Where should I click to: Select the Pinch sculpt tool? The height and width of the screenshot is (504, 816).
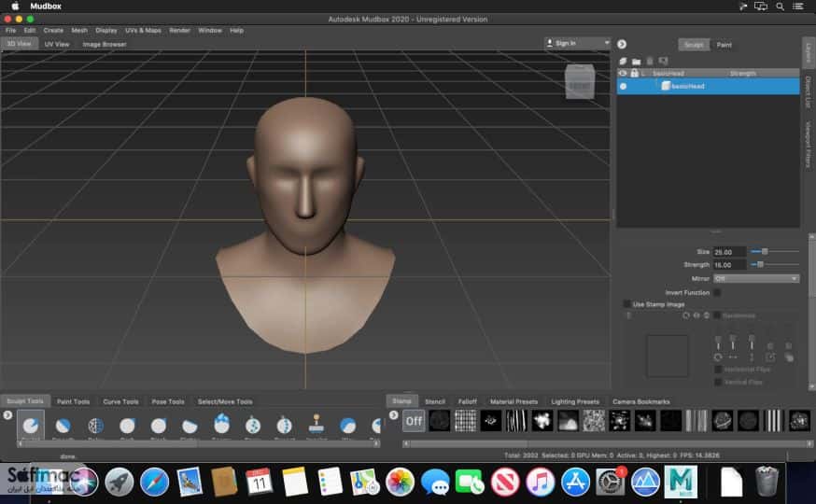159,426
